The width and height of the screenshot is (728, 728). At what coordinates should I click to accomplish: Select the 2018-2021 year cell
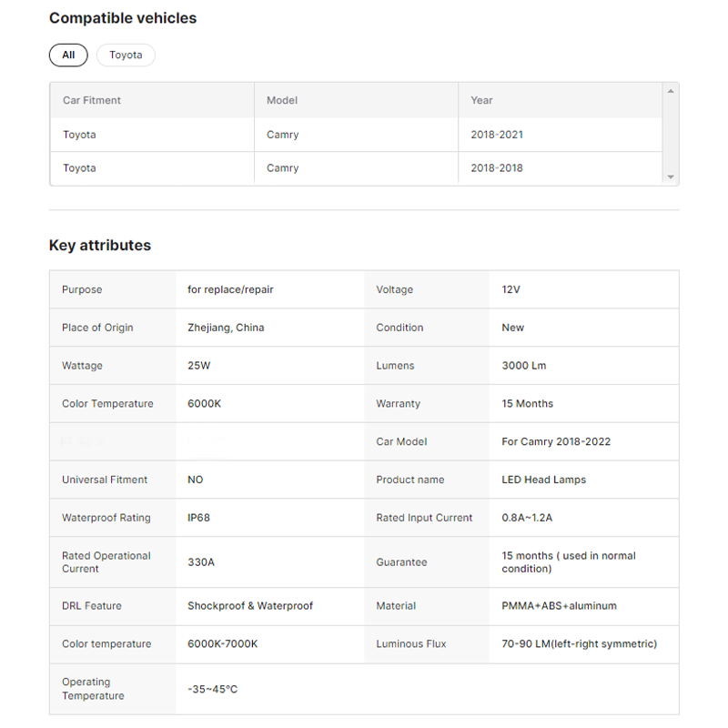[x=497, y=135]
